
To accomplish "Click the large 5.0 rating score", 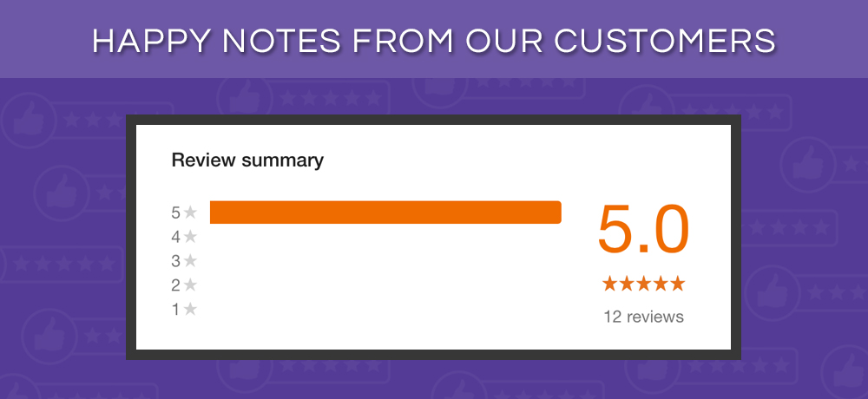I will 644,230.
